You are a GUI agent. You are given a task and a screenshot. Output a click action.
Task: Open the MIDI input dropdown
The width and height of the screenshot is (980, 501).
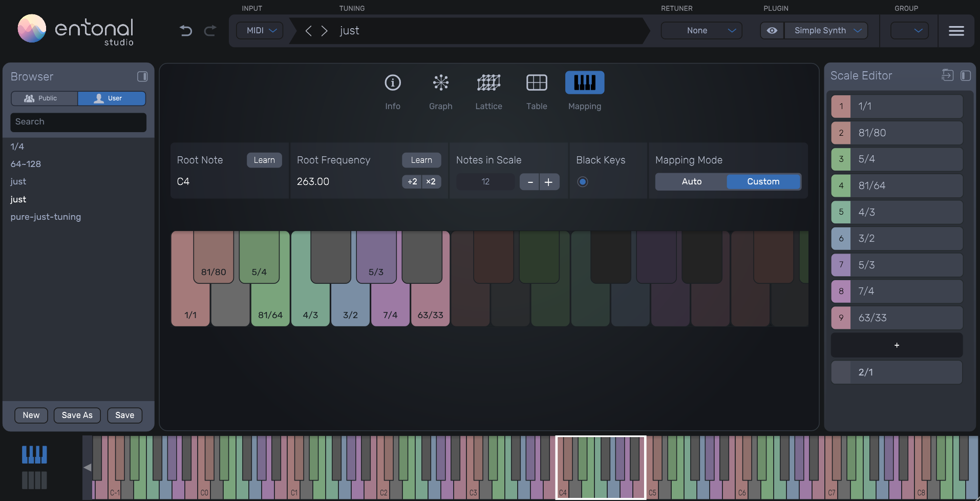coord(259,30)
